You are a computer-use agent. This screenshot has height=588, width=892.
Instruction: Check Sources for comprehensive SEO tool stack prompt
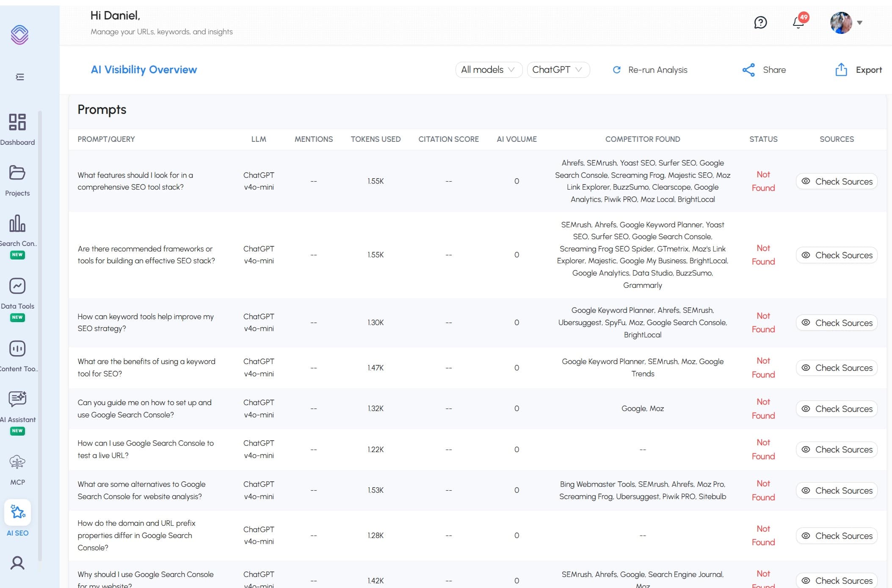(837, 181)
